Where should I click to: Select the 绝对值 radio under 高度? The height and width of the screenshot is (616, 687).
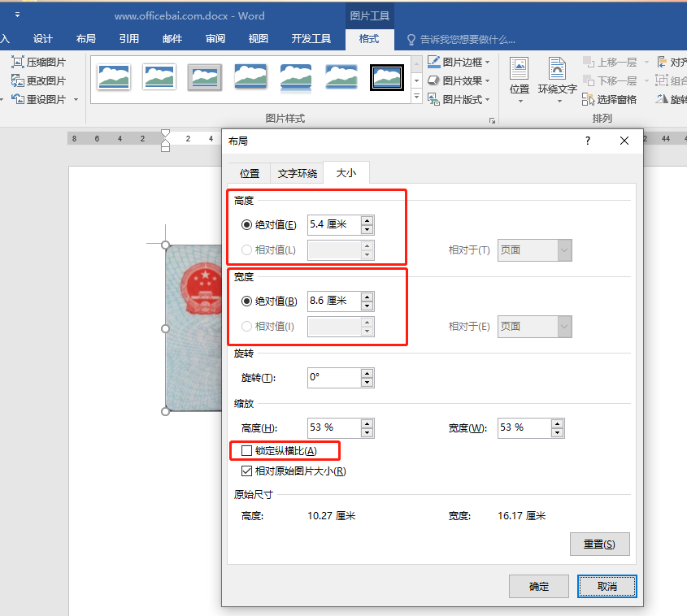click(x=246, y=225)
